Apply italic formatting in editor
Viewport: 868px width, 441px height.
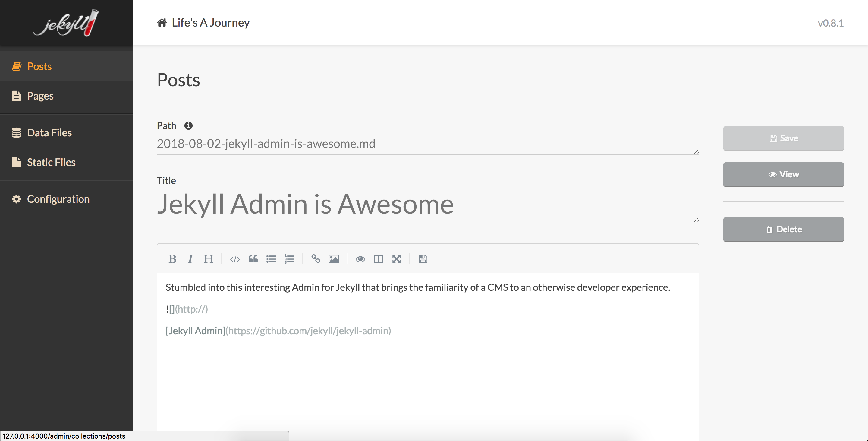point(190,259)
